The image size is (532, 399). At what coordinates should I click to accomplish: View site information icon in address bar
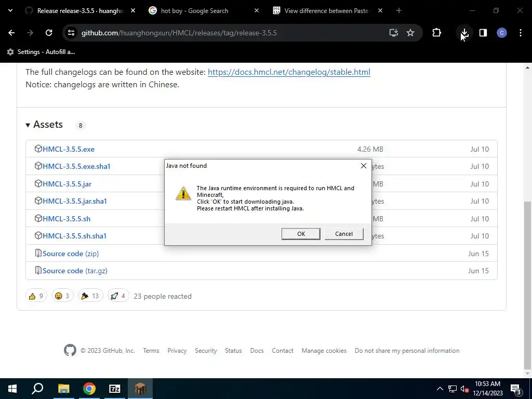[x=71, y=33]
